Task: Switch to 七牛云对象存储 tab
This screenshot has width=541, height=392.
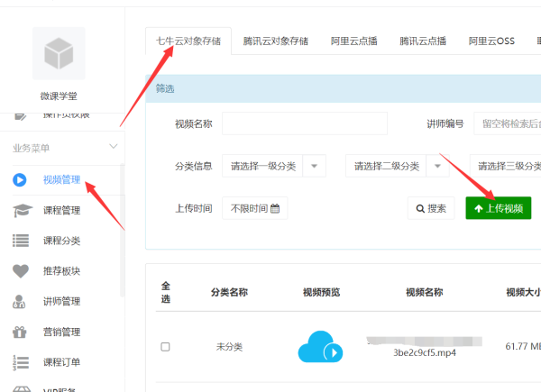Action: 188,41
